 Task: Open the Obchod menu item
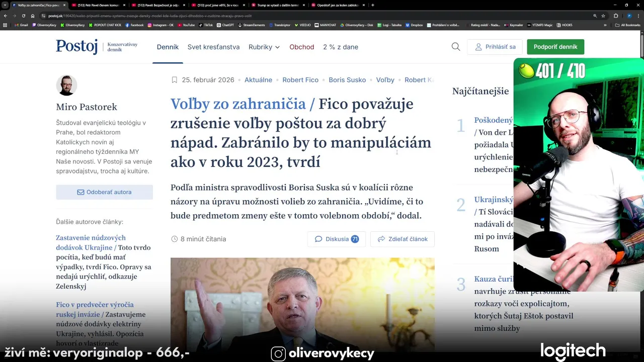click(301, 47)
